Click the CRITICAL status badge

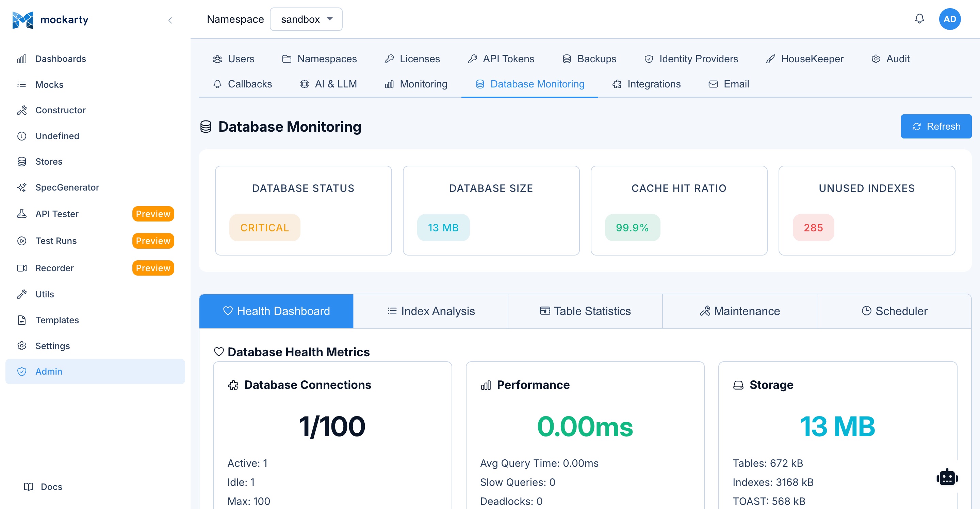point(264,228)
